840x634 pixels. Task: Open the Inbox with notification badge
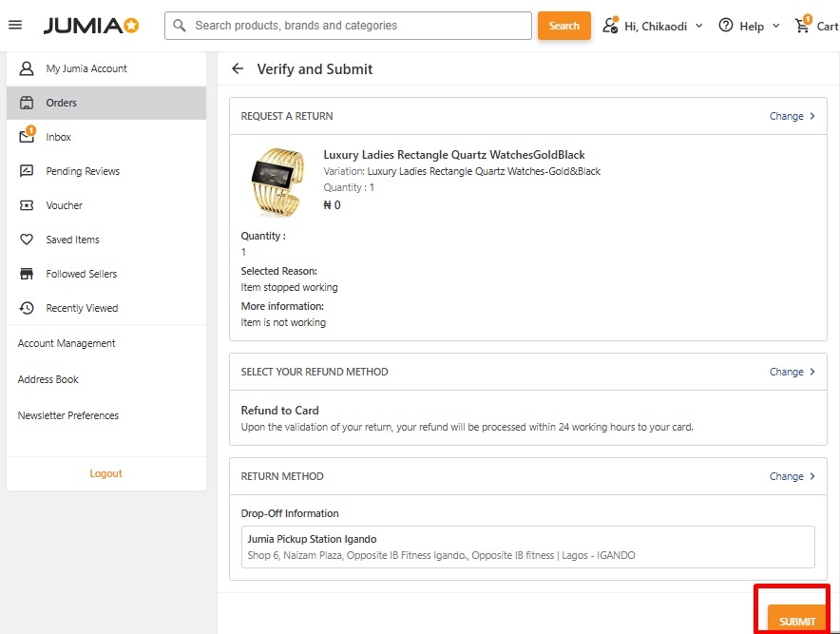(x=58, y=137)
